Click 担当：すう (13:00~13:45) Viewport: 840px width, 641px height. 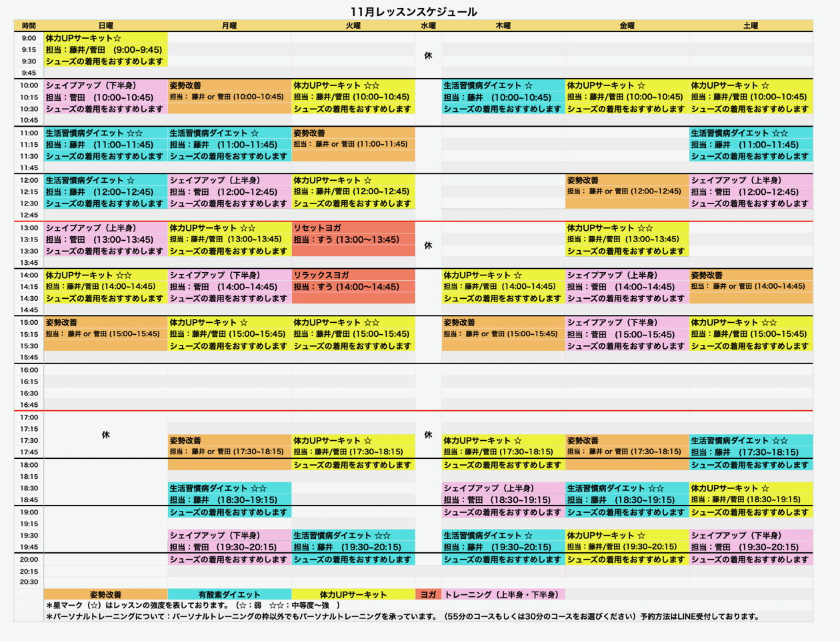point(353,239)
